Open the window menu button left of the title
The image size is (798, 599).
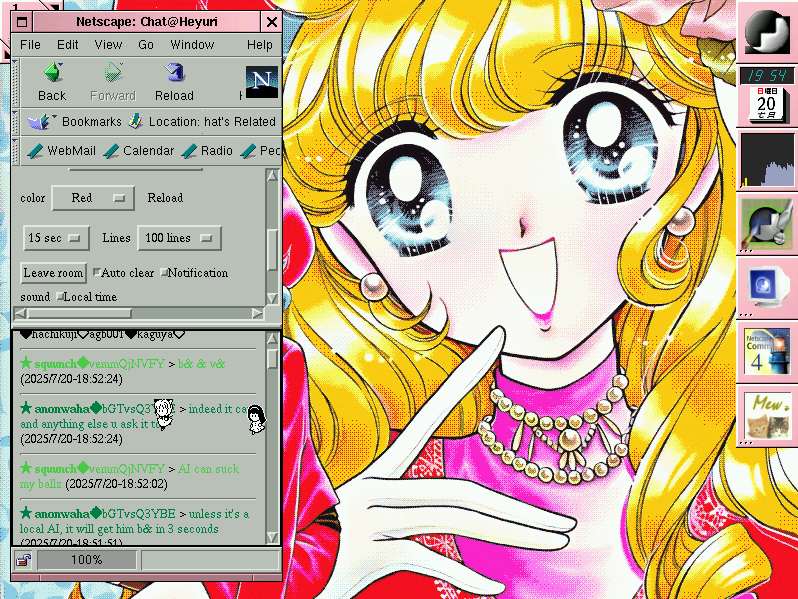click(x=22, y=22)
